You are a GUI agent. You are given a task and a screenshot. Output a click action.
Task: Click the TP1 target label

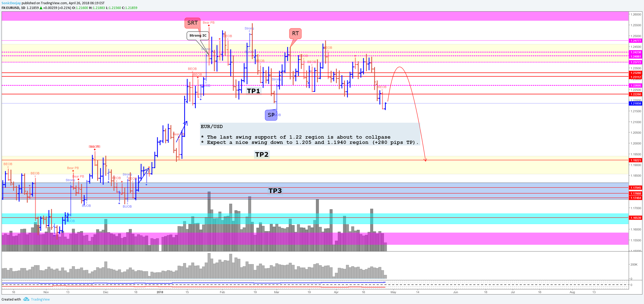(253, 91)
